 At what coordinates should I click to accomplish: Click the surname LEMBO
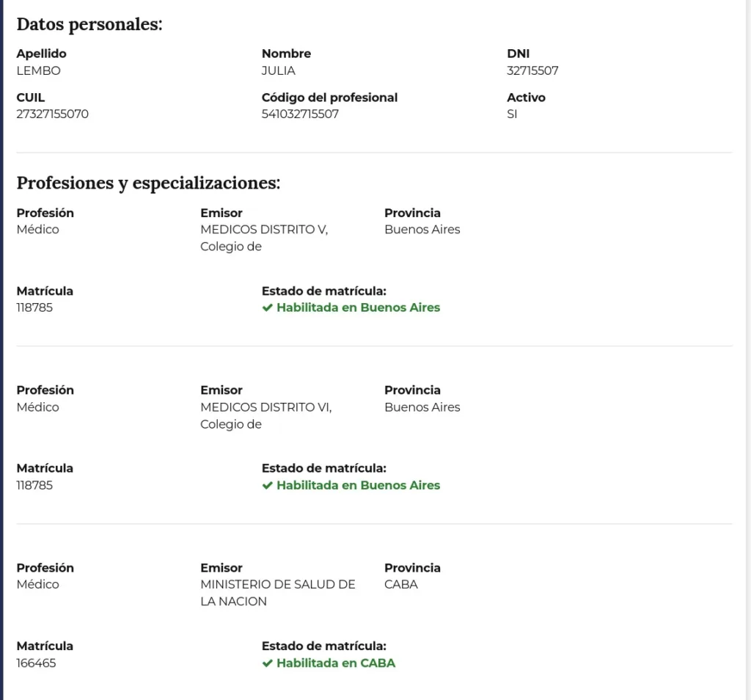[38, 71]
